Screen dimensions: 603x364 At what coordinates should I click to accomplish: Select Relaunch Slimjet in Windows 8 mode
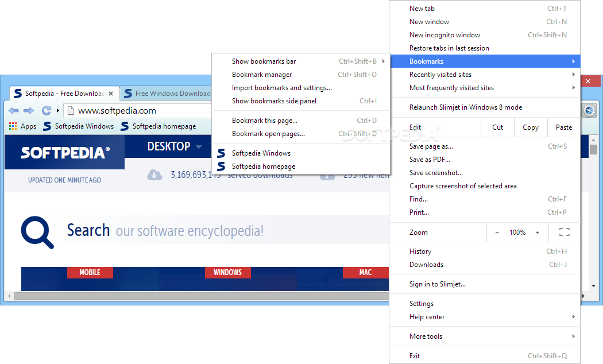point(485,107)
